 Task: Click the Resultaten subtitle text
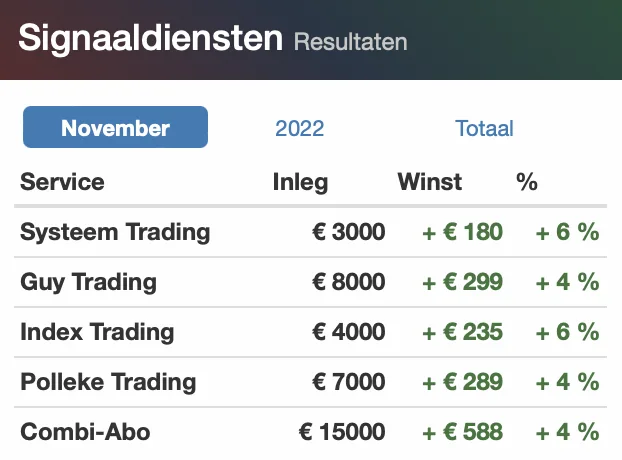tap(350, 42)
